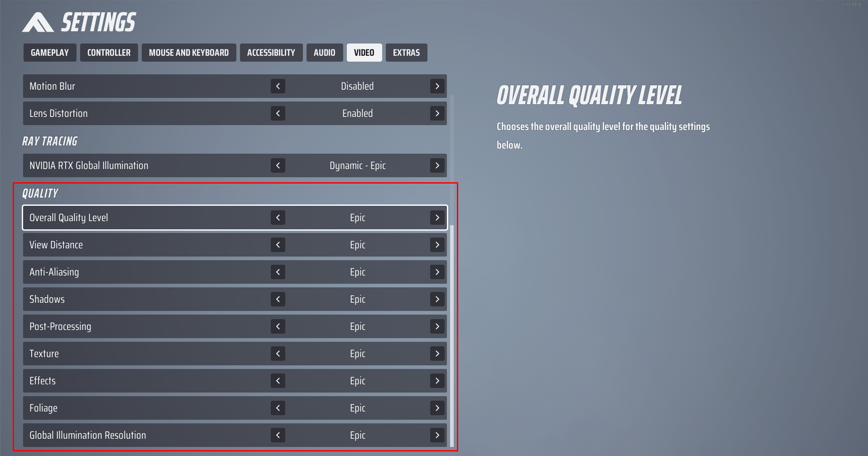The width and height of the screenshot is (868, 456).
Task: Click the left arrow on View Distance
Action: 278,245
